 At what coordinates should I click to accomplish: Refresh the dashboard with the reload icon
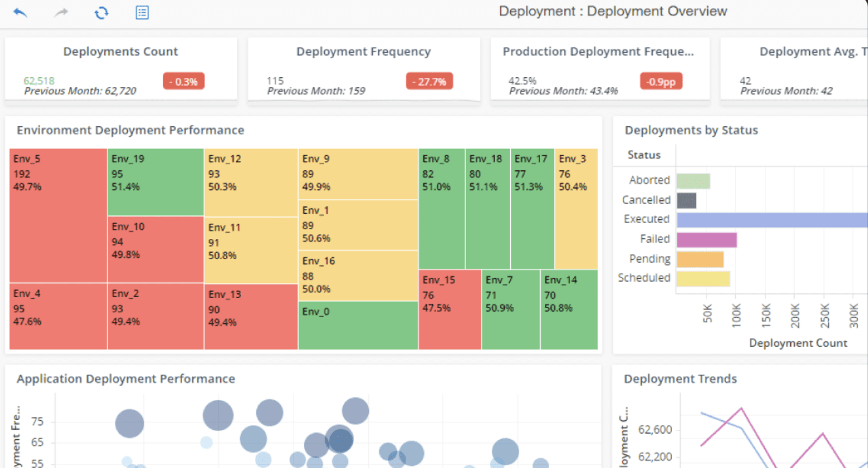coord(102,13)
